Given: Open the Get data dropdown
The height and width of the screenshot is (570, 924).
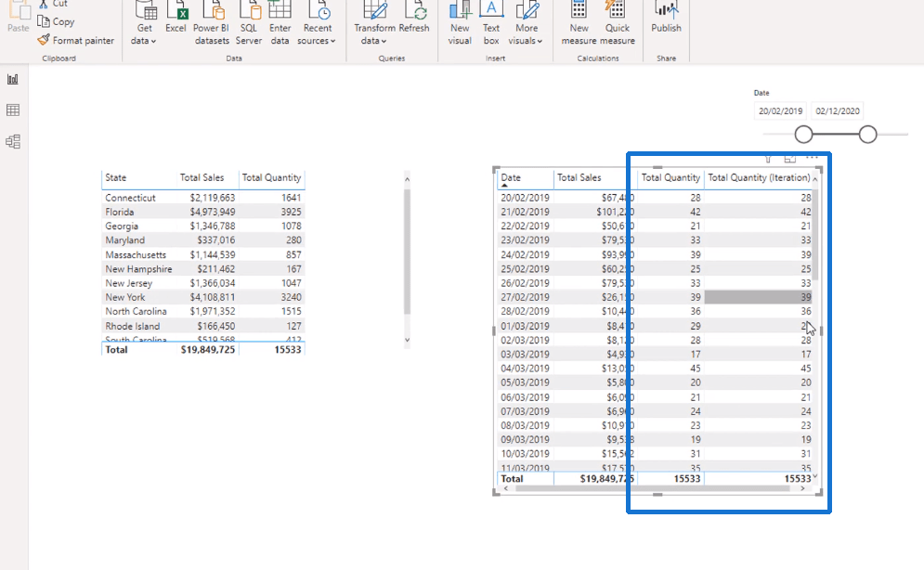Looking at the screenshot, I should pos(144,23).
